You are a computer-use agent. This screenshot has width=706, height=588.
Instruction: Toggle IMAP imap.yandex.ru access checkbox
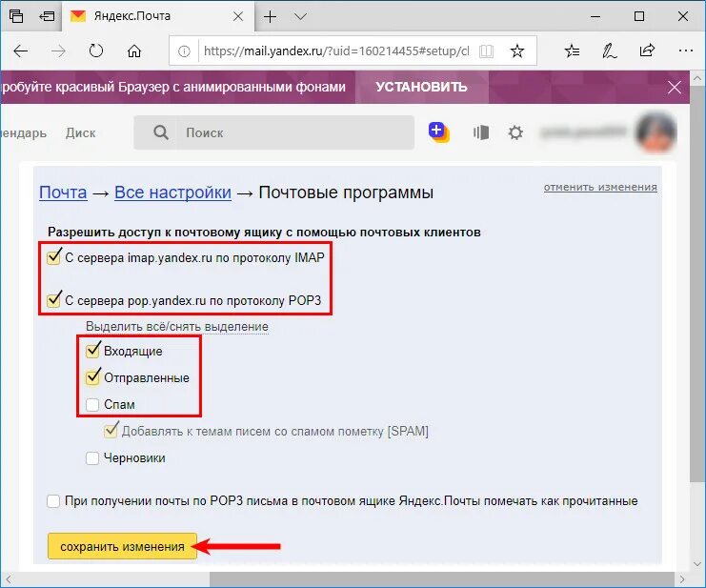point(53,257)
